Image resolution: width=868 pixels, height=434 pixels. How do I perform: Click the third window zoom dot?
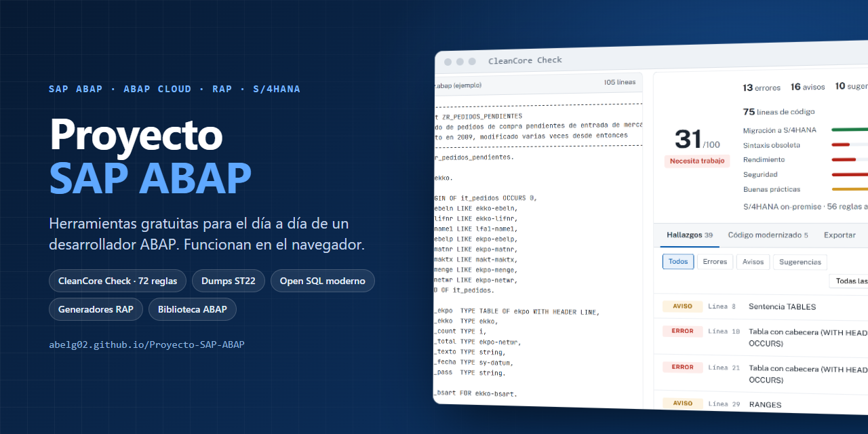pyautogui.click(x=472, y=61)
